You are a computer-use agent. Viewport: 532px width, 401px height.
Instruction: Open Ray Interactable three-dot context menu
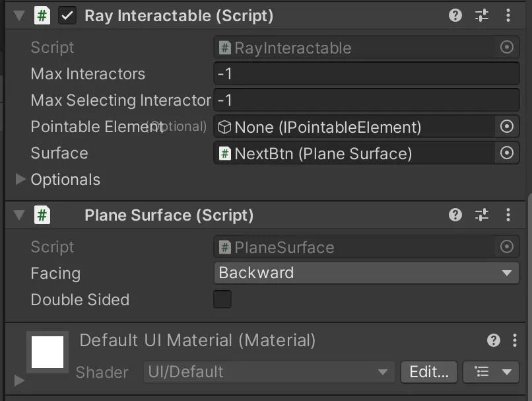pos(508,15)
